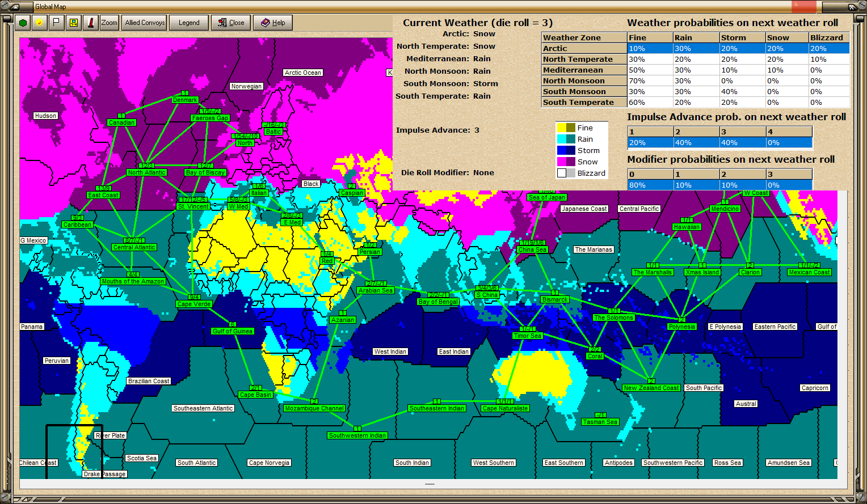Select North Temperate row in probability table

pyautogui.click(x=584, y=60)
